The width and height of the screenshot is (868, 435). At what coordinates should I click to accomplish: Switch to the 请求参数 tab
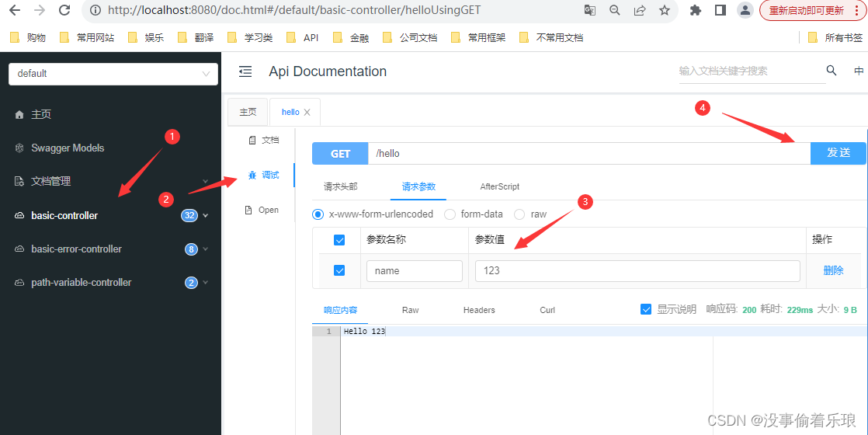[418, 186]
